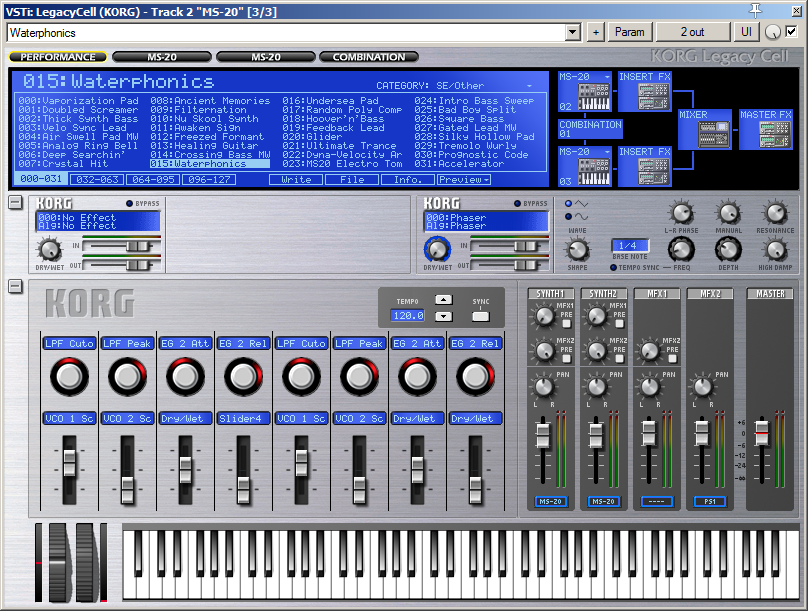This screenshot has width=808, height=611.
Task: Adjust the Slider4 fader
Action: (x=243, y=489)
